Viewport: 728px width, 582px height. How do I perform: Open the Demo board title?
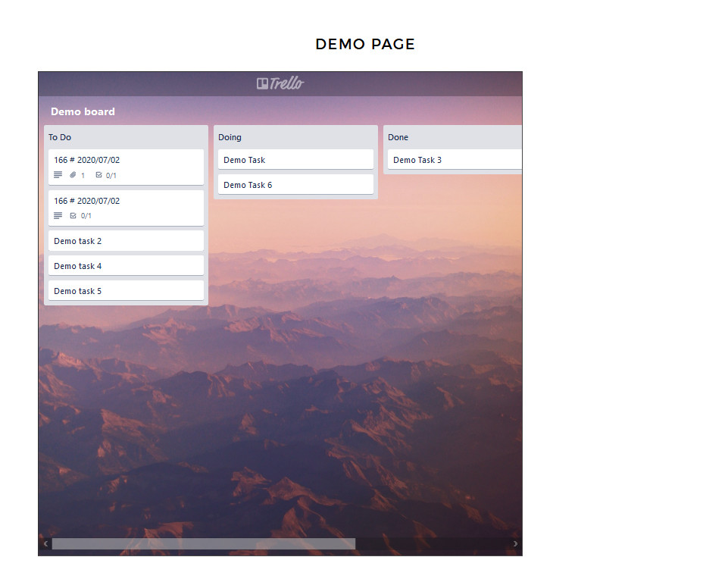[x=83, y=111]
